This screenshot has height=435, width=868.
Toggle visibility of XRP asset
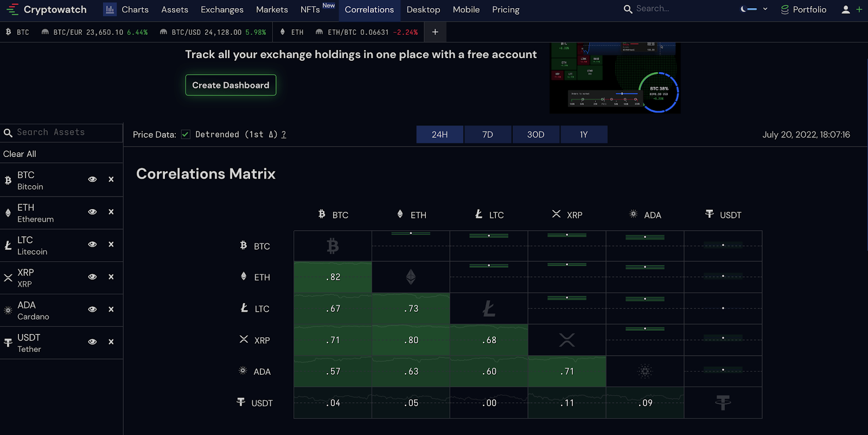(x=92, y=277)
